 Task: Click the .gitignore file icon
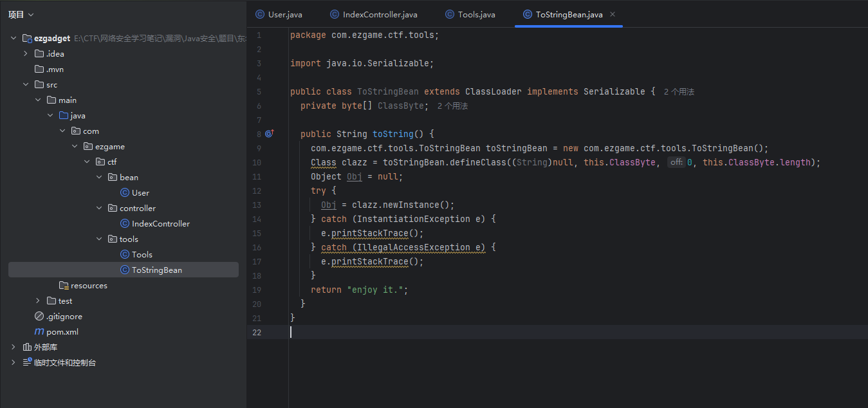tap(39, 317)
